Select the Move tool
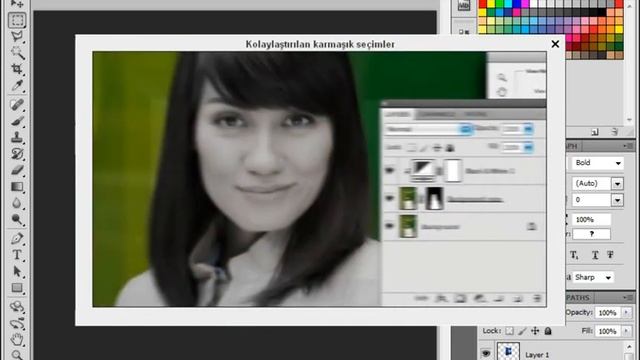 coord(17,4)
